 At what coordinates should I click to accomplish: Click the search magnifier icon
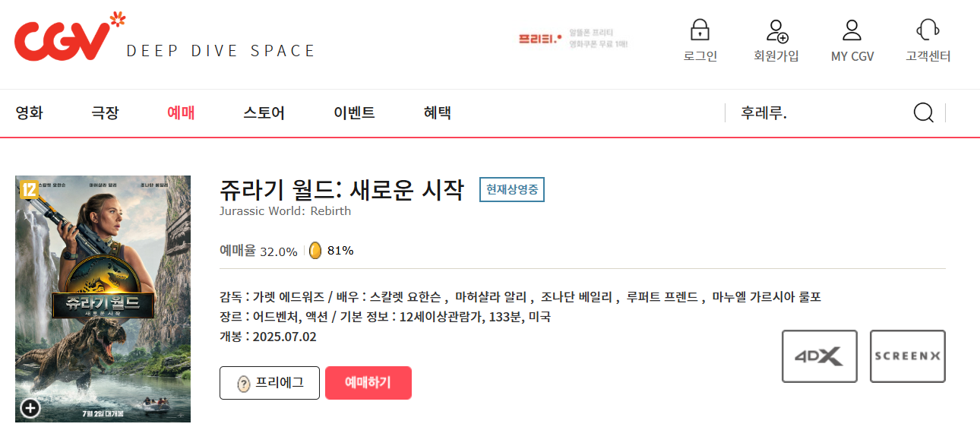(x=923, y=112)
